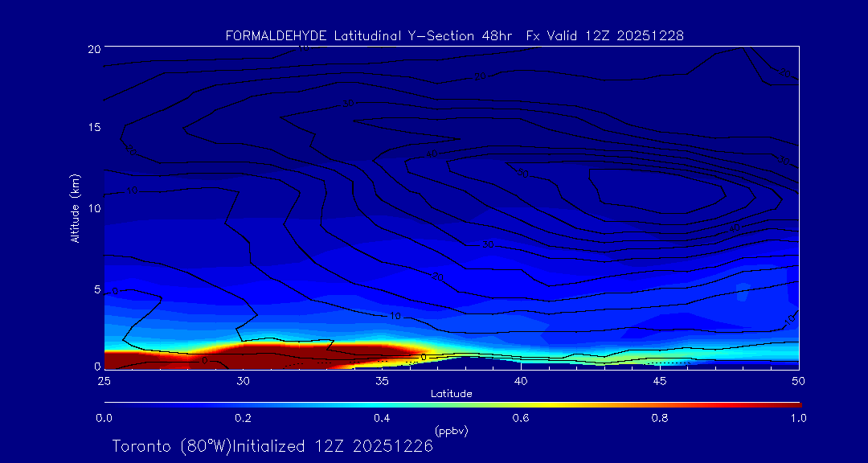This screenshot has height=463, width=868.
Task: Click latitude axis tick label 45
Action: point(660,381)
